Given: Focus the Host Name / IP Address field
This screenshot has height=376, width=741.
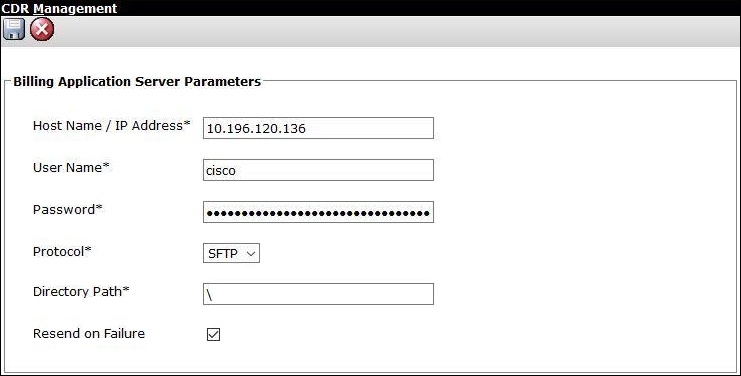Looking at the screenshot, I should point(318,128).
